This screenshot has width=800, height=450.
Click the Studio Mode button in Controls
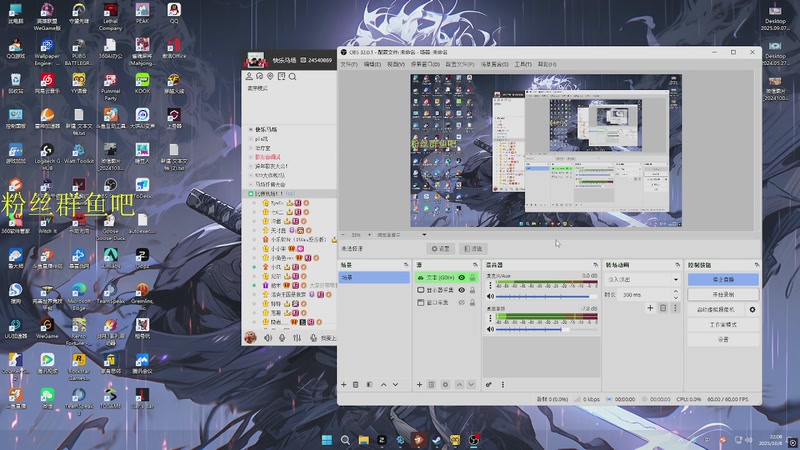723,324
